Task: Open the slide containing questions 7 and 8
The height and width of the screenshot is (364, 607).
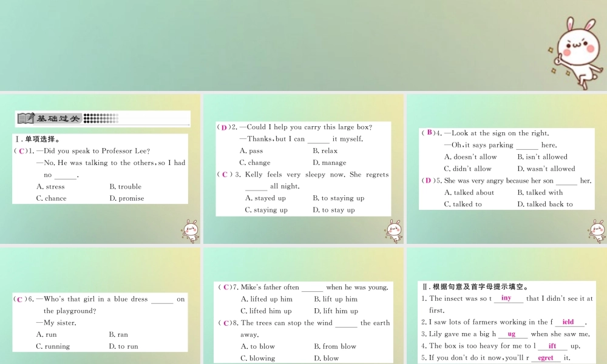Action: (x=303, y=306)
